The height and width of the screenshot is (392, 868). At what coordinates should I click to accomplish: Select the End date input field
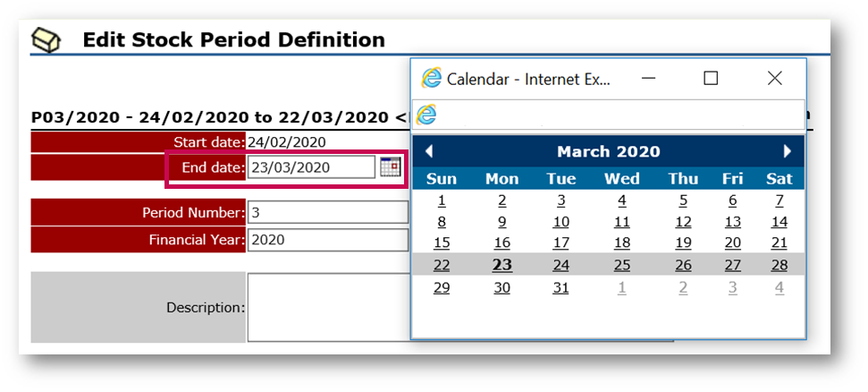pos(310,167)
